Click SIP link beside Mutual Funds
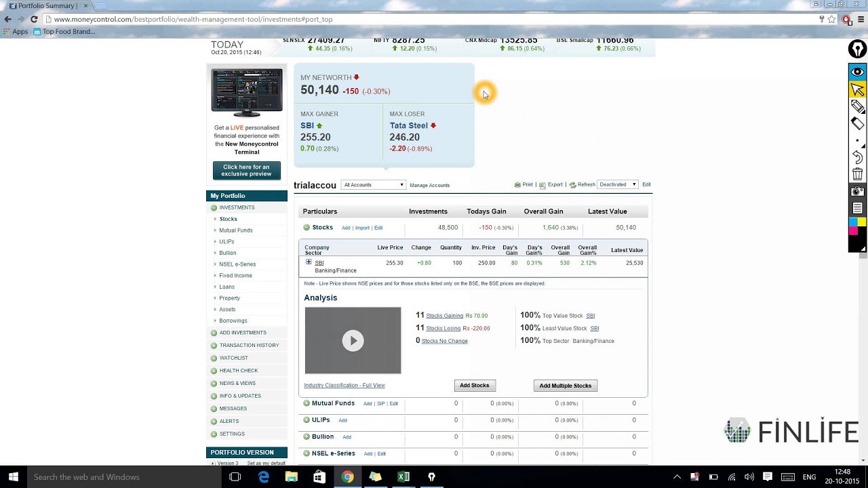 coord(381,404)
